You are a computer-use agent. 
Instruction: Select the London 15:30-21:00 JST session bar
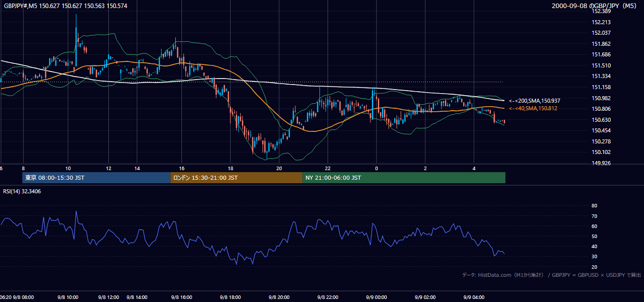coord(236,178)
